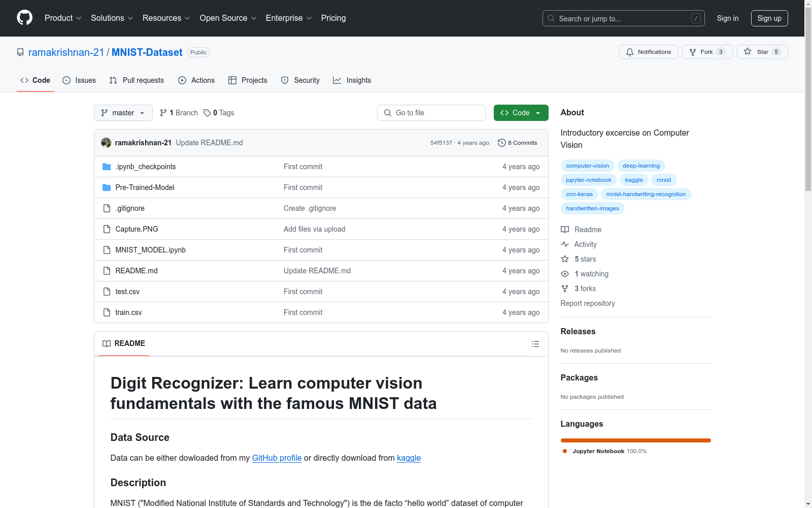Open the Open Source menu
812x508 pixels.
click(x=228, y=18)
